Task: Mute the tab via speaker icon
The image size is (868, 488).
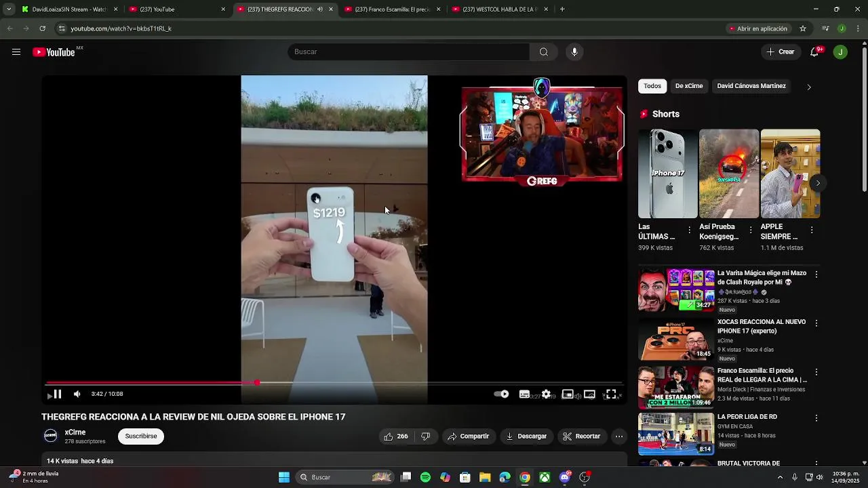Action: point(320,9)
